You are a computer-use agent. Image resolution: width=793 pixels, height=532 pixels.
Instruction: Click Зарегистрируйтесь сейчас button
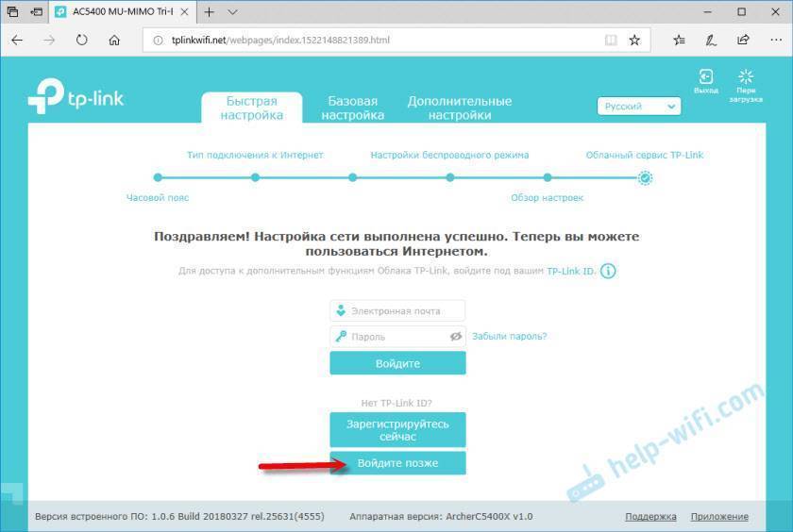(397, 430)
